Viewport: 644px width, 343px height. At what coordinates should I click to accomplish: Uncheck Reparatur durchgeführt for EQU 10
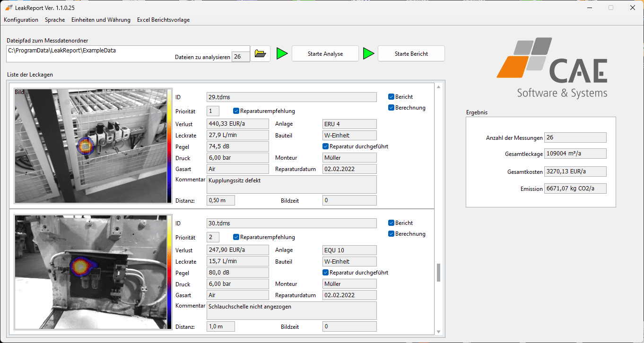tap(325, 272)
